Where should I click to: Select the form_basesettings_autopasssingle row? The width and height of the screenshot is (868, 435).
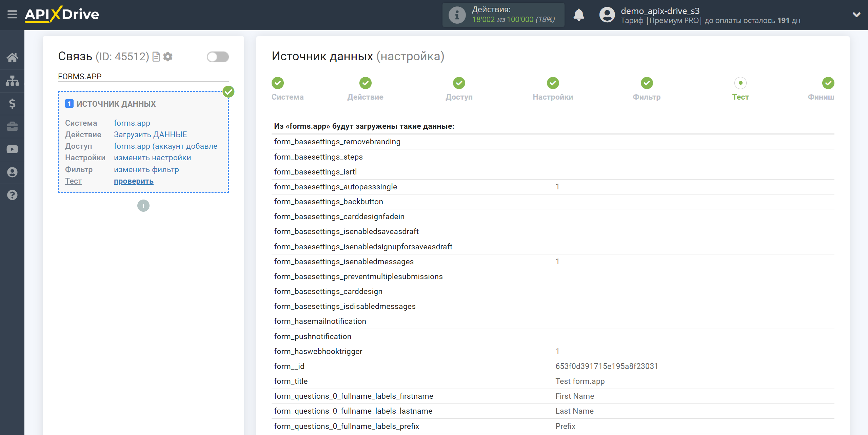tap(553, 187)
